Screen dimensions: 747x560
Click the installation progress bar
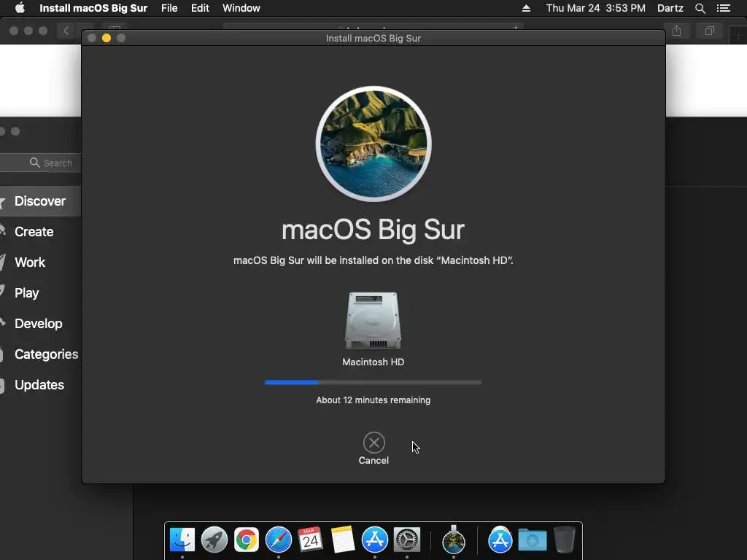pos(373,382)
